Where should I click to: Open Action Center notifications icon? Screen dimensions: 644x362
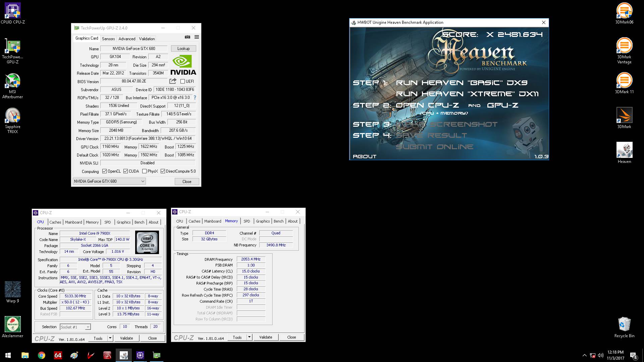coord(633,355)
